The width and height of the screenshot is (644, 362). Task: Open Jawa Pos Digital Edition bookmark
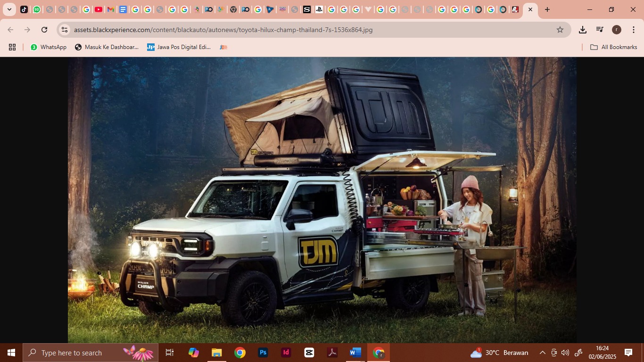click(x=179, y=47)
